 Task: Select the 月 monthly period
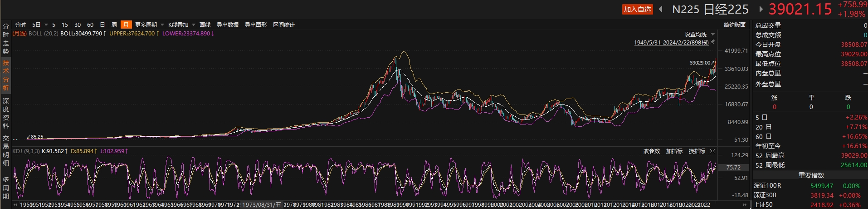tap(126, 25)
